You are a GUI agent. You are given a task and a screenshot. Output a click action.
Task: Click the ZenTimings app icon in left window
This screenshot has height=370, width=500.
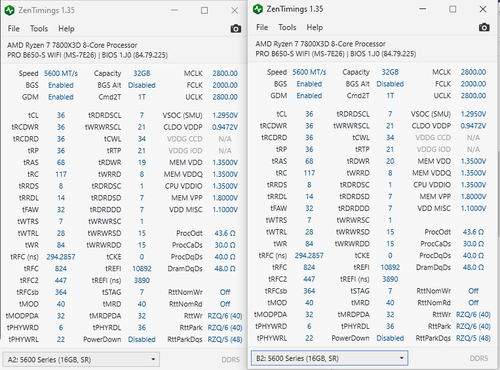pos(10,10)
